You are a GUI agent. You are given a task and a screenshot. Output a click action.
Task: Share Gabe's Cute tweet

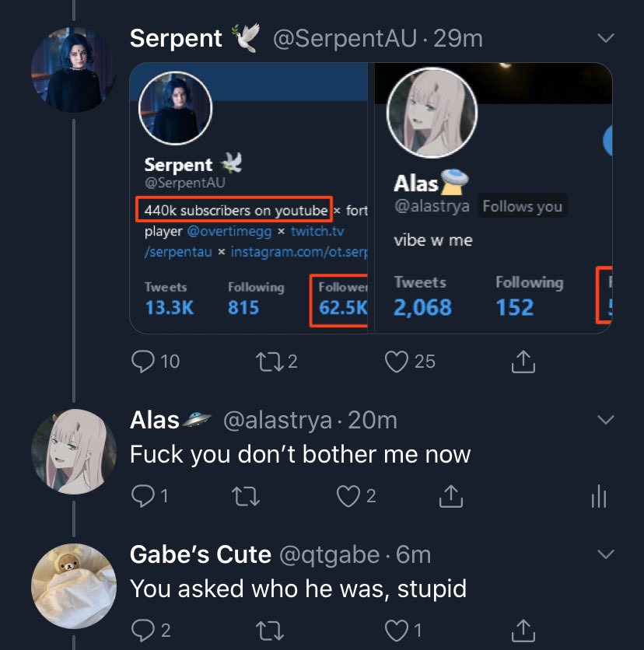[x=523, y=630]
